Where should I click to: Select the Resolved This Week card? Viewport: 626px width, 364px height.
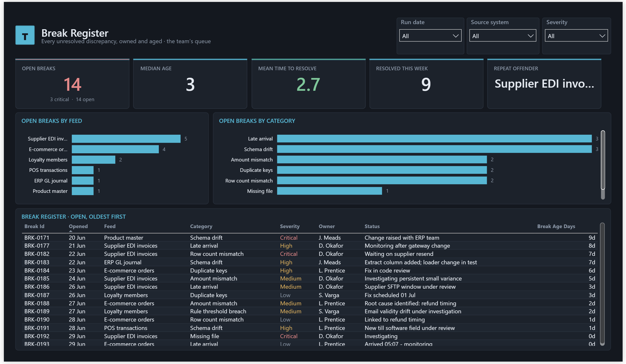click(426, 84)
